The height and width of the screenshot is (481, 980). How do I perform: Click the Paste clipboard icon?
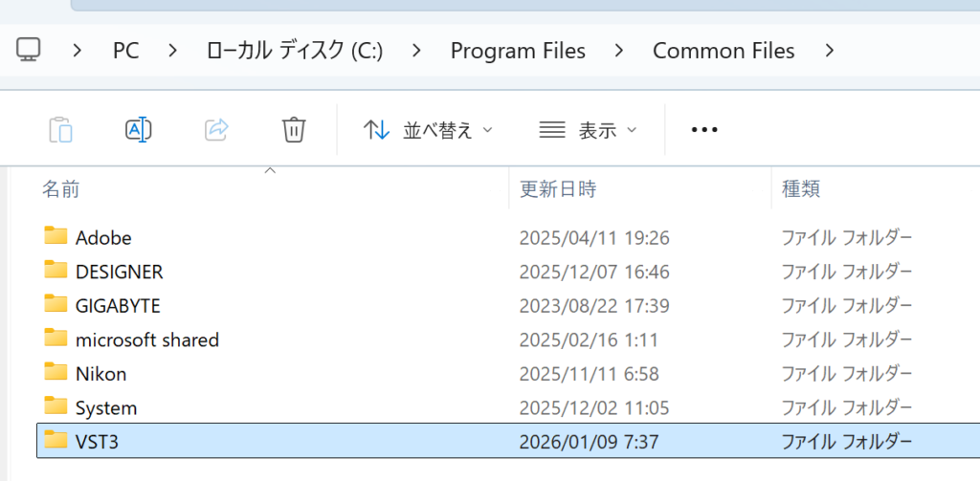click(60, 130)
